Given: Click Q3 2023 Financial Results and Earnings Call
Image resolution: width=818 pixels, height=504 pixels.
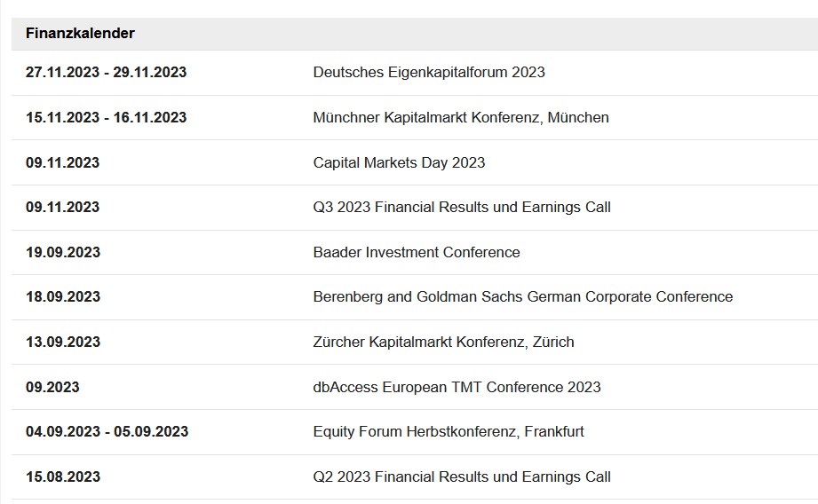Looking at the screenshot, I should coord(462,207).
